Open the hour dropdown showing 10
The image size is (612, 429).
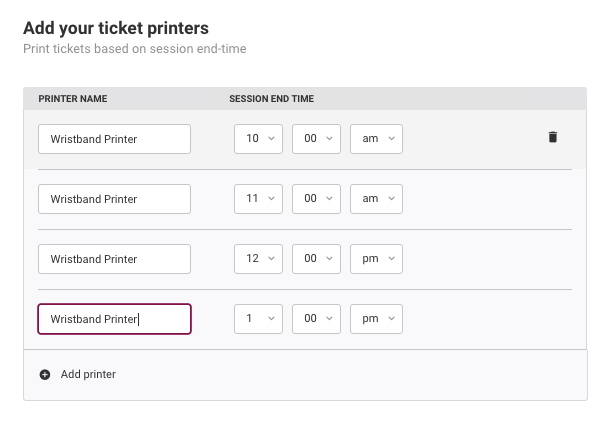click(258, 139)
